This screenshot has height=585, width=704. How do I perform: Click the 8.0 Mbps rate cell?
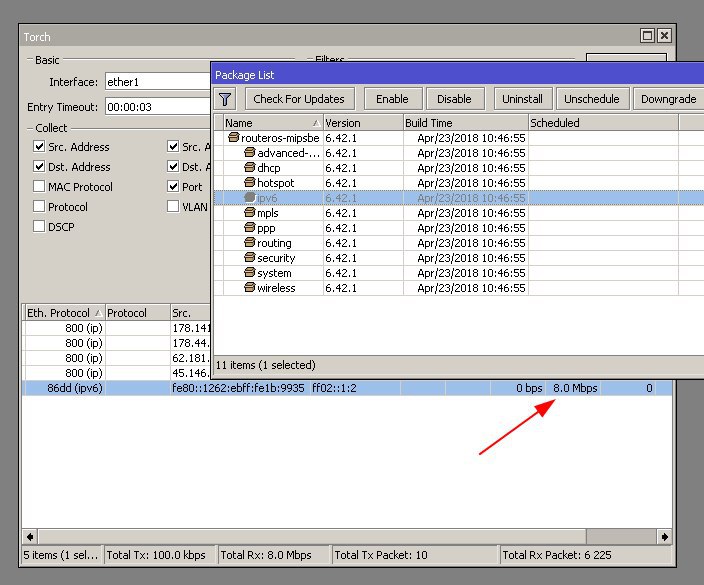click(x=575, y=388)
